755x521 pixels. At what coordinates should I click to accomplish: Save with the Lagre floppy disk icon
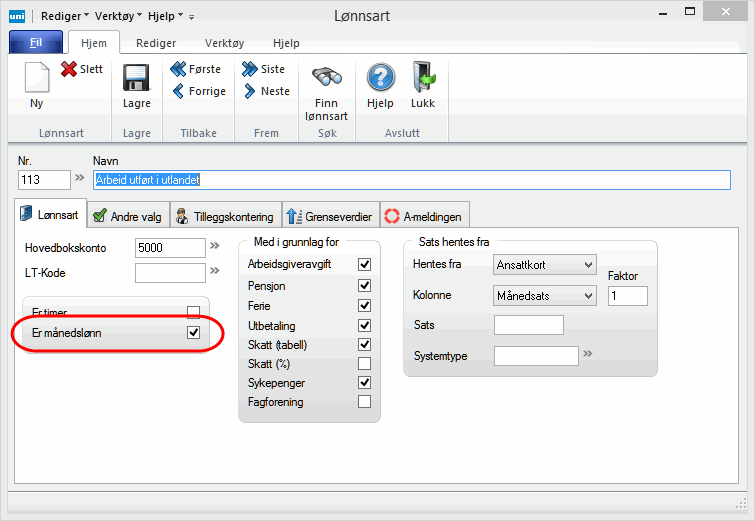click(x=135, y=79)
